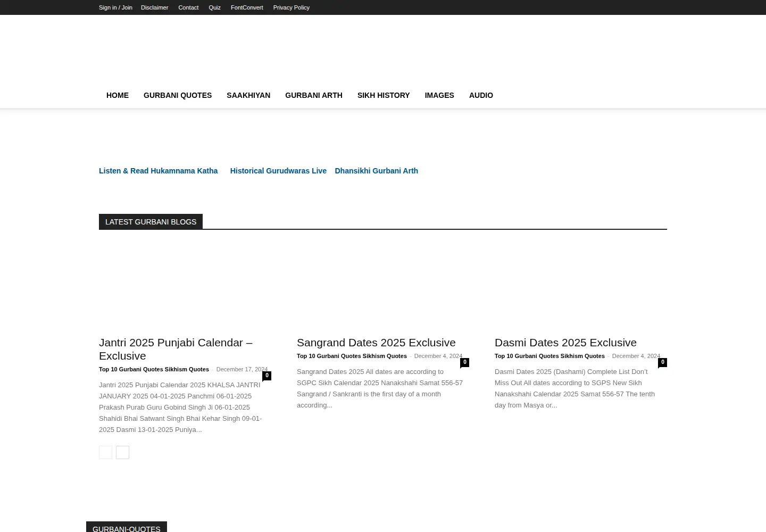Click December 4, 2024 date under Sangrand article
This screenshot has width=766, height=532.
pyautogui.click(x=438, y=356)
